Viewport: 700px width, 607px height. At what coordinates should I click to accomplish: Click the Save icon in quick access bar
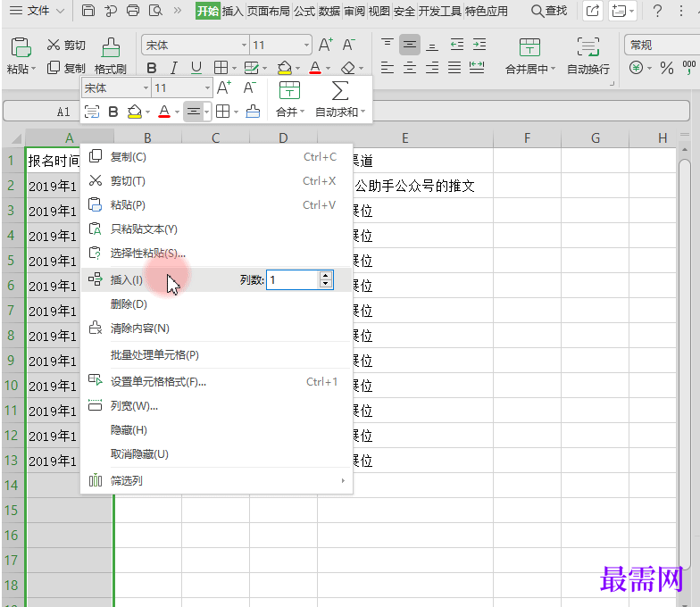point(87,11)
